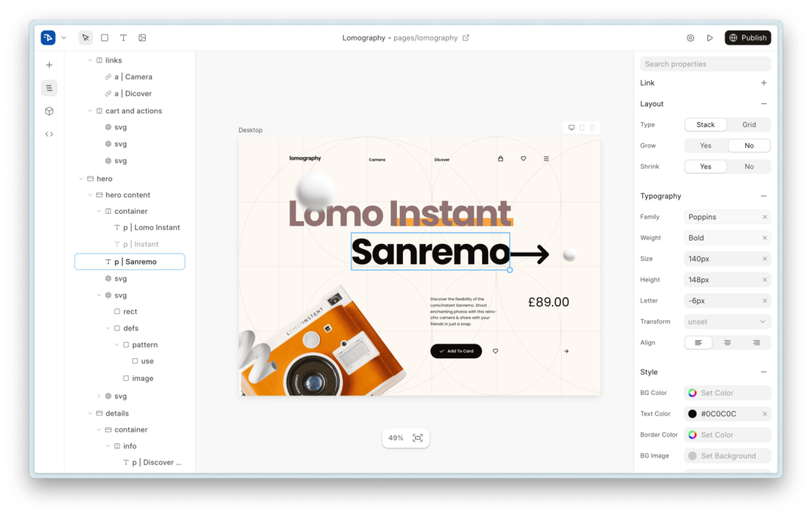
Task: Open the Transform dropdown in Typography
Action: pos(727,321)
